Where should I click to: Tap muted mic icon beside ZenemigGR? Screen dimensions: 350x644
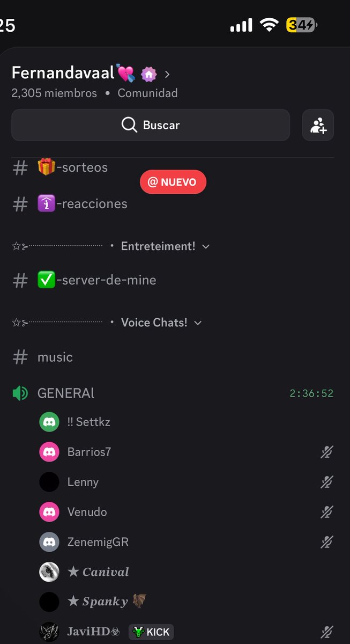pyautogui.click(x=326, y=542)
